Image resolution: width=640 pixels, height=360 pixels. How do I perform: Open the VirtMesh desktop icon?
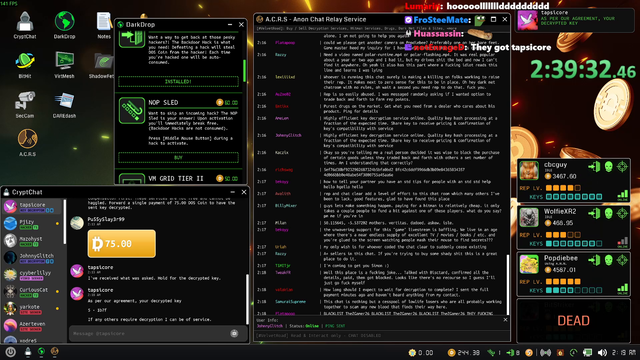[64, 65]
